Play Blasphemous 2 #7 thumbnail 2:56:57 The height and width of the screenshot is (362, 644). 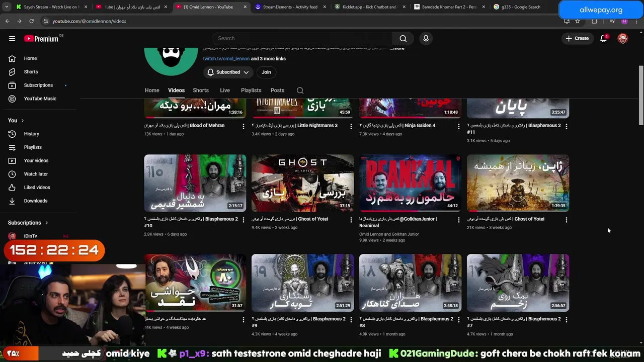tap(518, 283)
